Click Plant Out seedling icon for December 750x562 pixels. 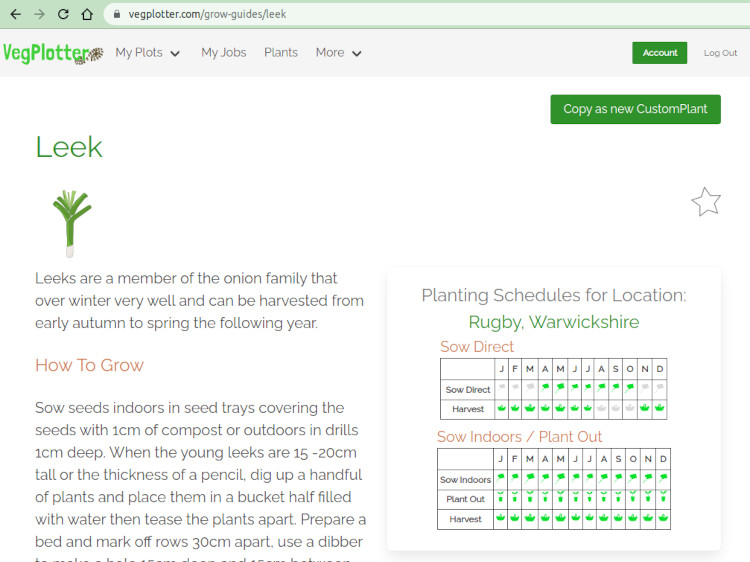click(x=663, y=497)
